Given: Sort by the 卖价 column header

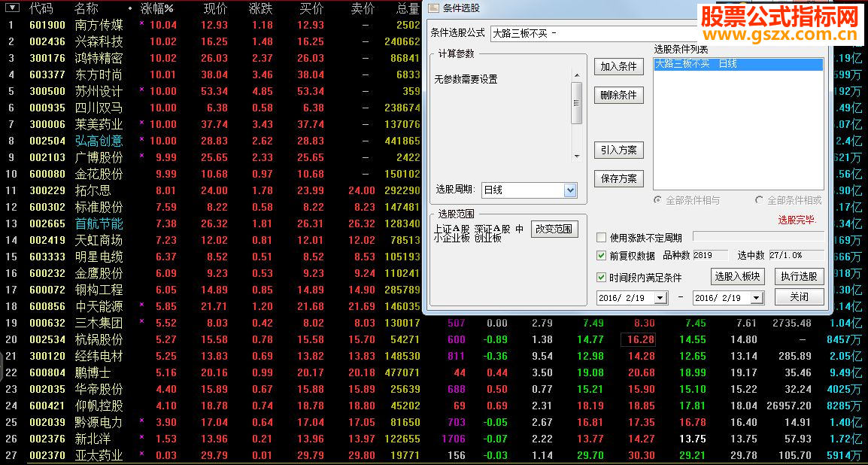Looking at the screenshot, I should click(x=363, y=8).
